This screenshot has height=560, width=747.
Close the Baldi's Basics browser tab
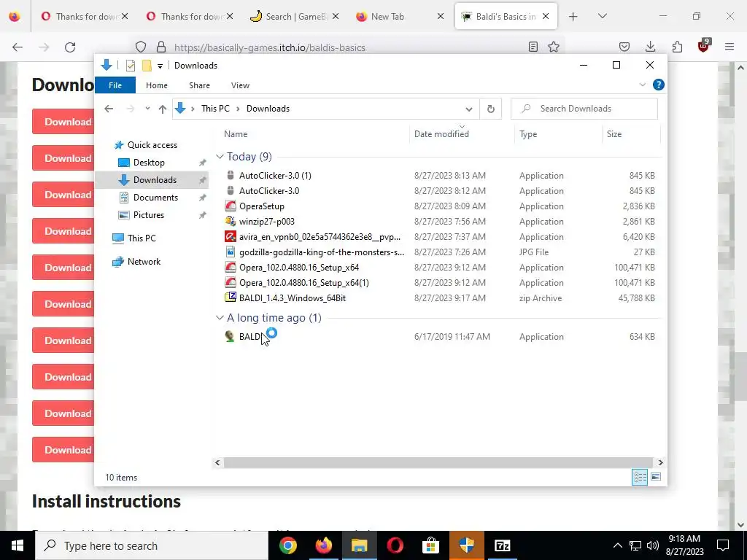(x=546, y=17)
